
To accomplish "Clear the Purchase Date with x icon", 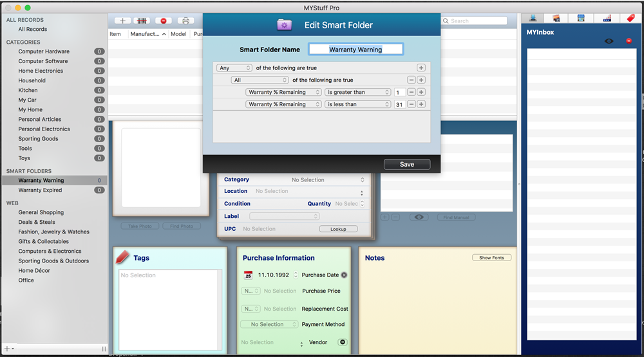I will click(x=344, y=275).
